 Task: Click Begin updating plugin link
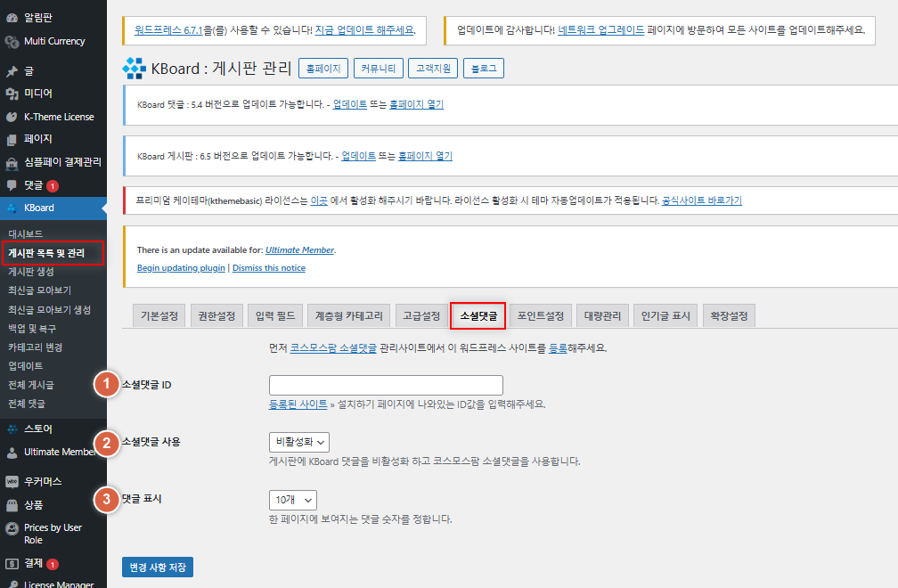pyautogui.click(x=181, y=268)
